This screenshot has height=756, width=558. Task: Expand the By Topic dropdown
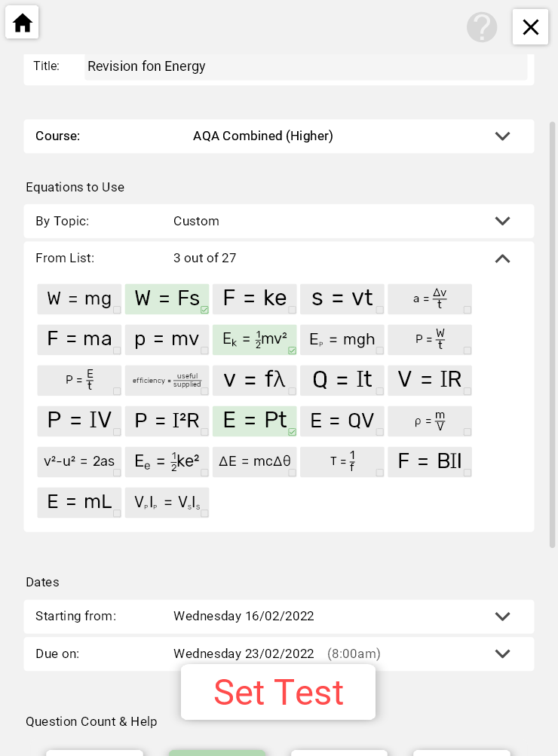pos(502,222)
